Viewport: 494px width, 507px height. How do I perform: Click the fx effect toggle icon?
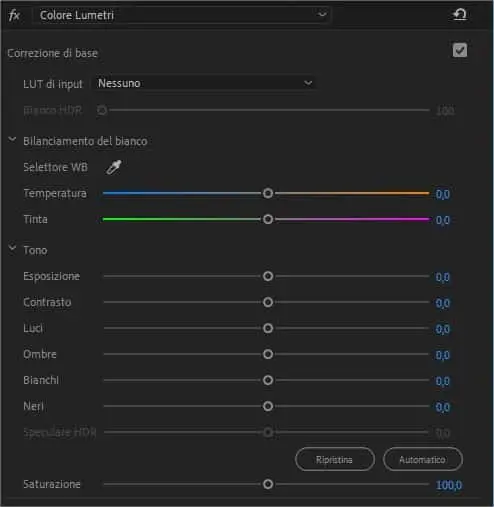[x=14, y=15]
